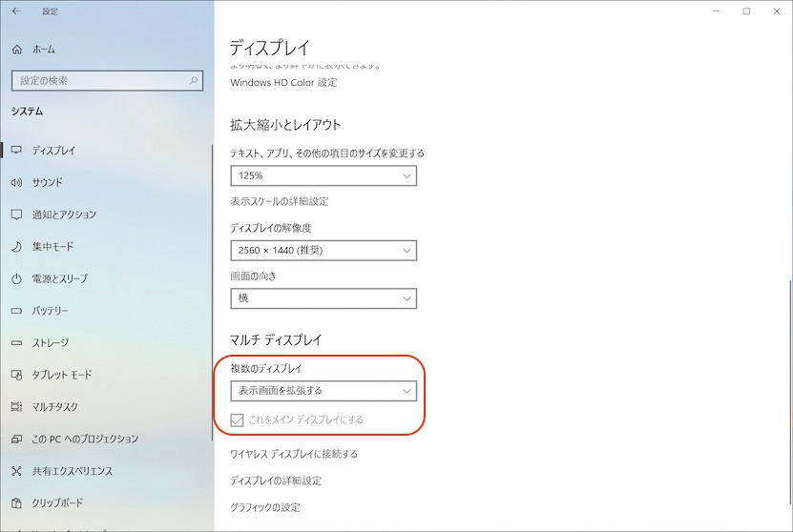Viewport: 793px width, 532px height.
Task: Select the Shared experiences icon
Action: [x=16, y=471]
